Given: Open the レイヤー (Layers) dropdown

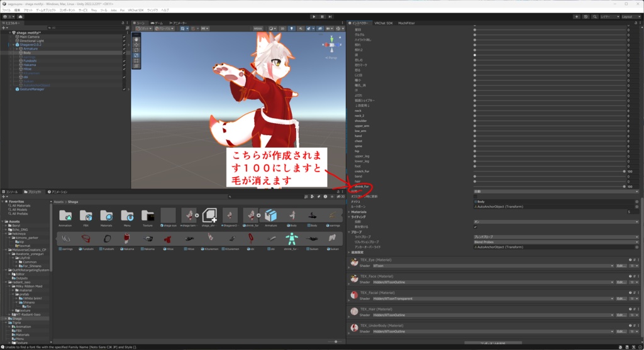Looking at the screenshot, I should (x=609, y=17).
